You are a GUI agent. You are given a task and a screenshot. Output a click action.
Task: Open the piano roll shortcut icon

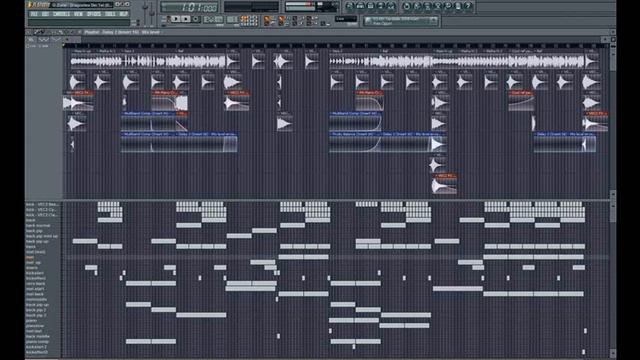(370, 6)
